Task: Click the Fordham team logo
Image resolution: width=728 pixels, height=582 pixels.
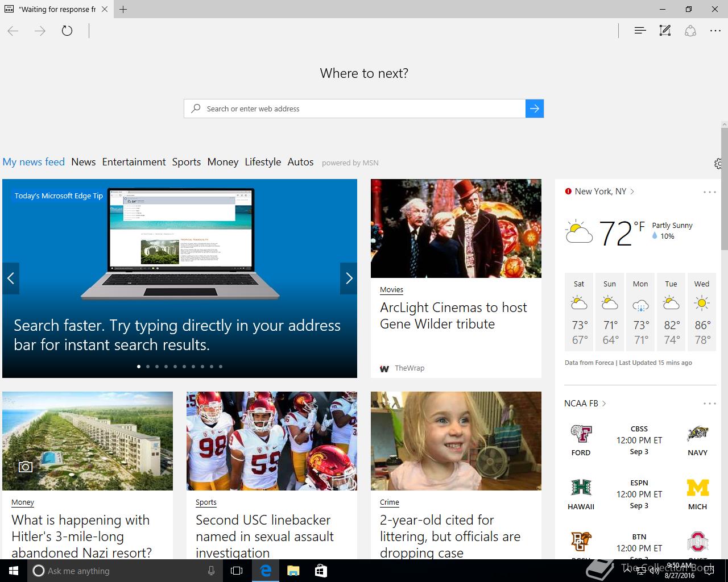Action: 581,434
